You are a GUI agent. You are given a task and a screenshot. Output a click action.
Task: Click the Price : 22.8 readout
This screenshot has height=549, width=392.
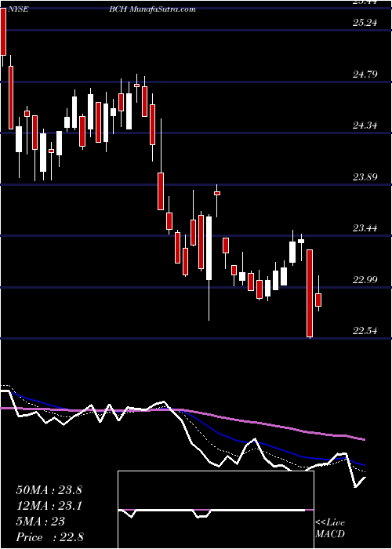coord(49,537)
